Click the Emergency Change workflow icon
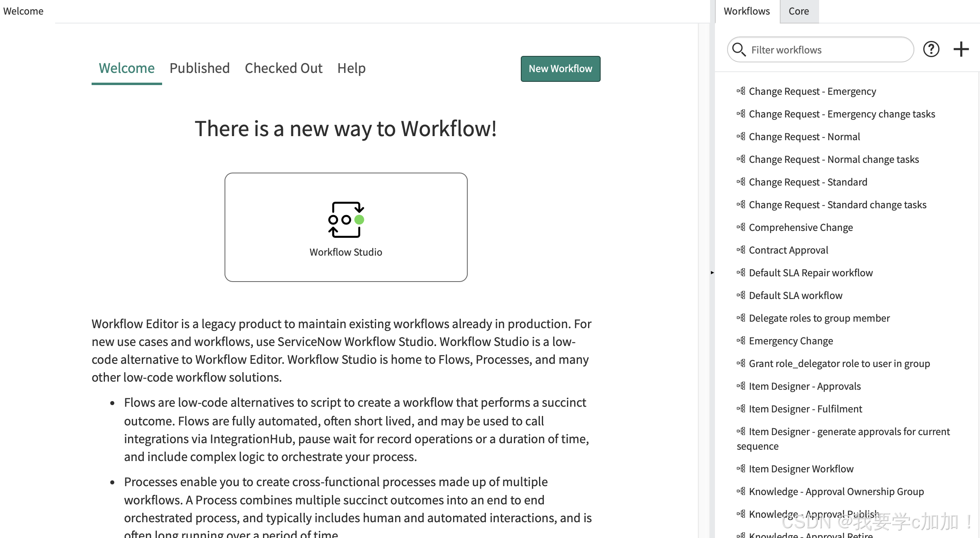This screenshot has width=980, height=538. (x=741, y=341)
